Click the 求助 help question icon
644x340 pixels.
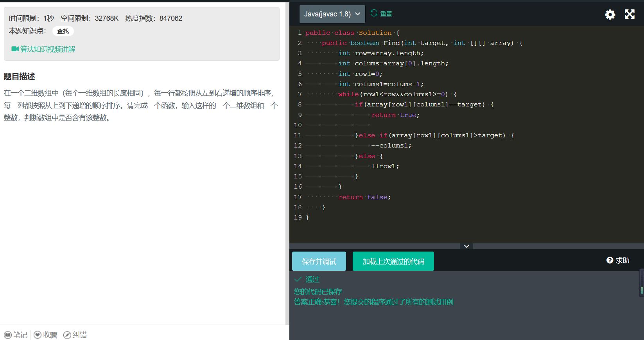[x=610, y=260]
